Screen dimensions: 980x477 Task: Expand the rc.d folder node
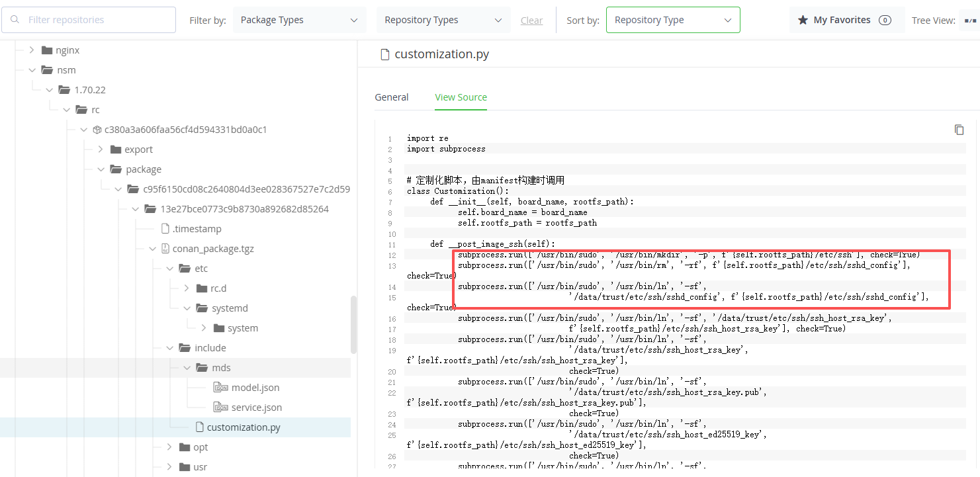[186, 288]
